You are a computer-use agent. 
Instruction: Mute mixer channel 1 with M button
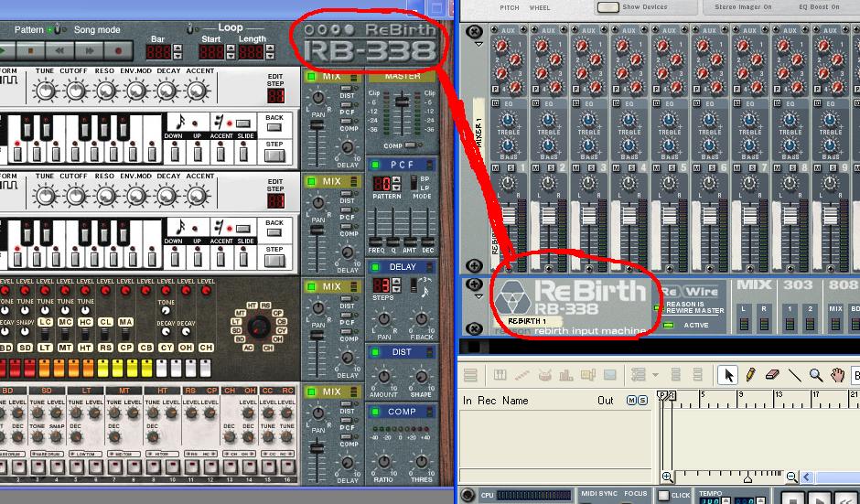coord(496,167)
